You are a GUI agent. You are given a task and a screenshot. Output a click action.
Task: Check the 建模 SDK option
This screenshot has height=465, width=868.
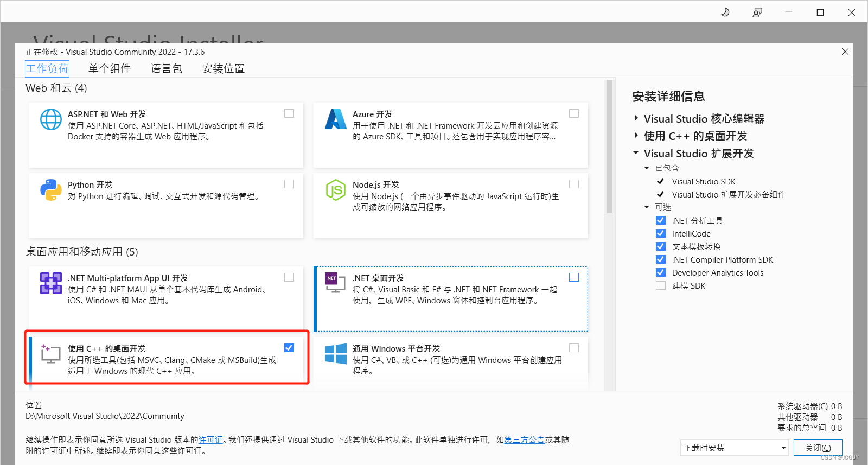tap(661, 285)
